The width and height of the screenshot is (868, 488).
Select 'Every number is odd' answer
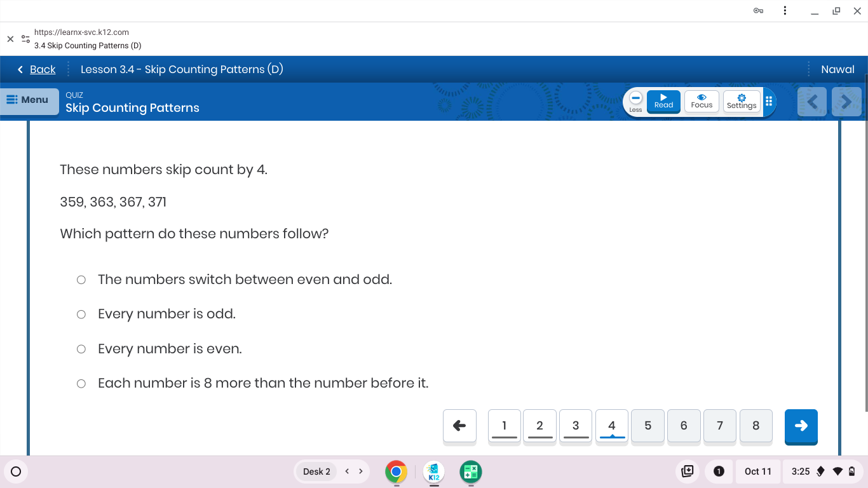(x=81, y=314)
